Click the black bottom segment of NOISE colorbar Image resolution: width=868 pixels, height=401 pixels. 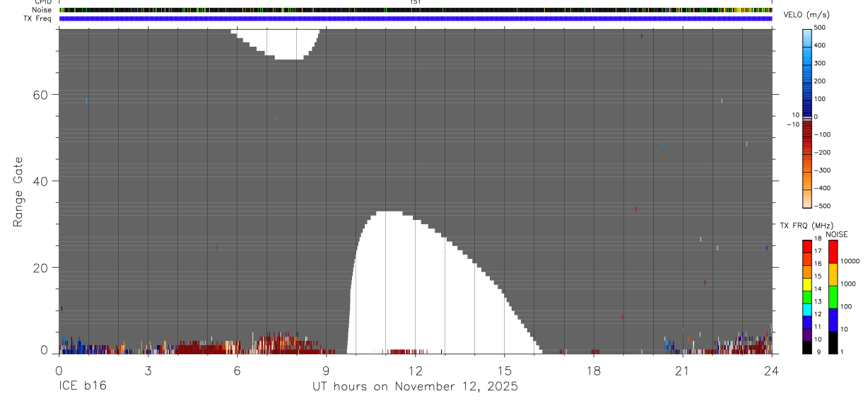click(x=833, y=342)
